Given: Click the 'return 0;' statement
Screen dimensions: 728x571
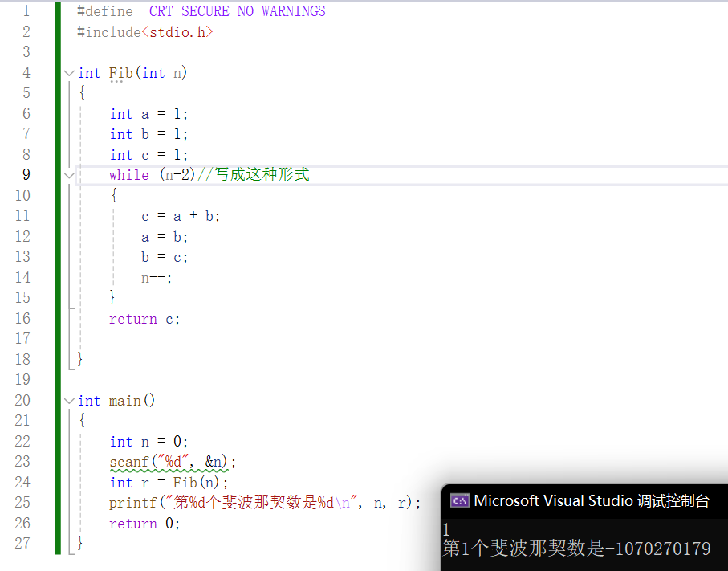Looking at the screenshot, I should (144, 523).
